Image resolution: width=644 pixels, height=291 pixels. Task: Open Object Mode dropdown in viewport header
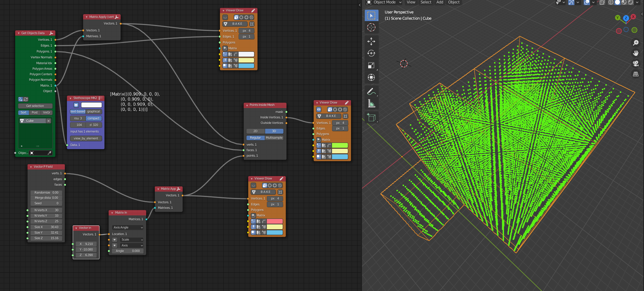(x=384, y=2)
